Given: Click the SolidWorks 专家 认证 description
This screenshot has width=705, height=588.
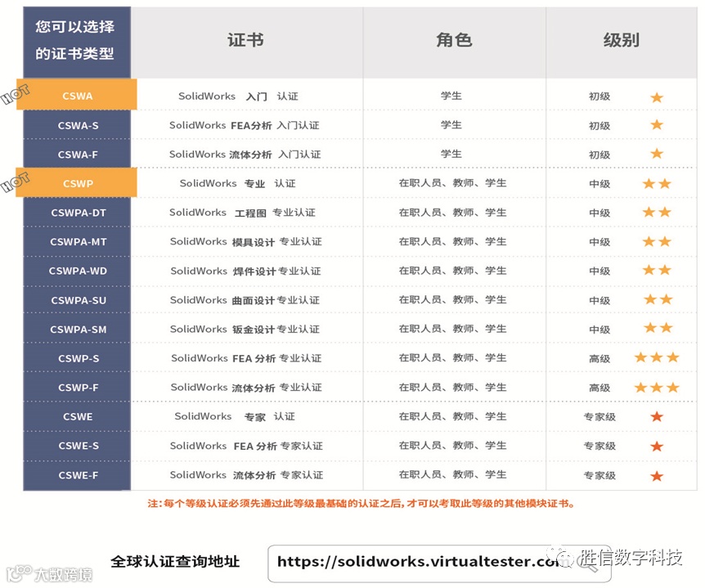Looking at the screenshot, I should coord(235,417).
